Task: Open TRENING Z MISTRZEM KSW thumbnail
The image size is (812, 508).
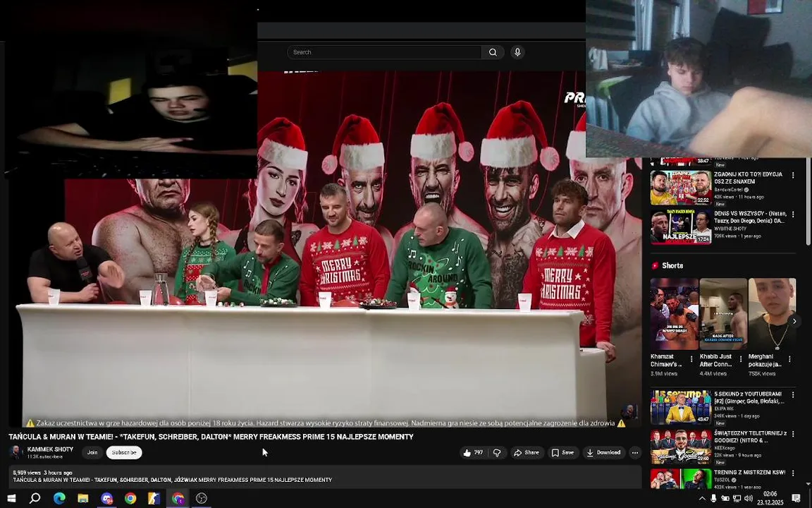Action: click(x=681, y=479)
